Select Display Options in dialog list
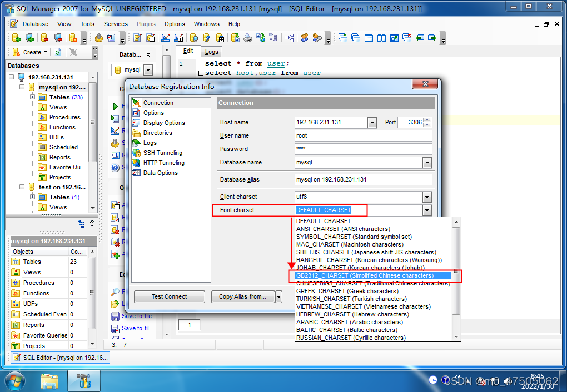567x392 pixels. tap(164, 123)
